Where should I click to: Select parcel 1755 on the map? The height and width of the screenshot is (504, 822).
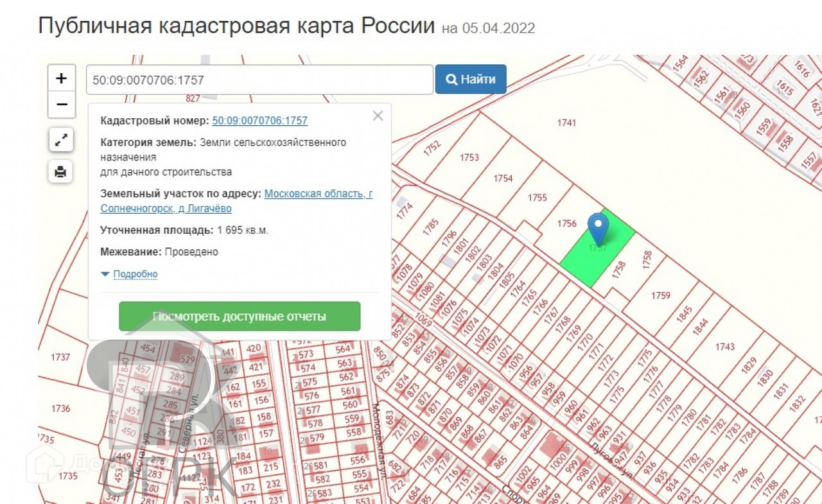[x=538, y=198]
